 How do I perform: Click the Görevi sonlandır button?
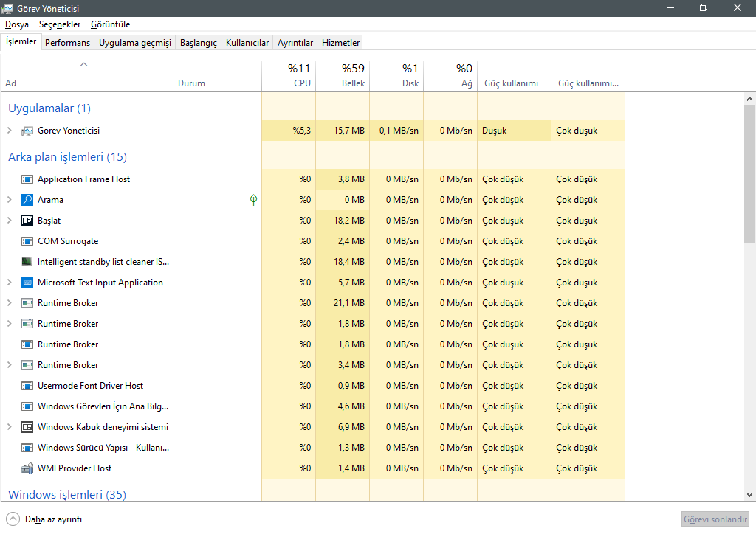click(715, 519)
